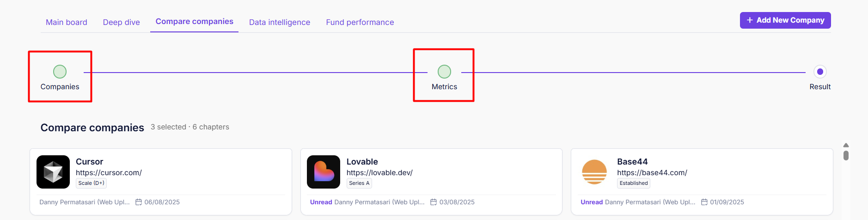Click calendar icon beside 03/08/2025
This screenshot has height=220, width=868.
coord(434,202)
